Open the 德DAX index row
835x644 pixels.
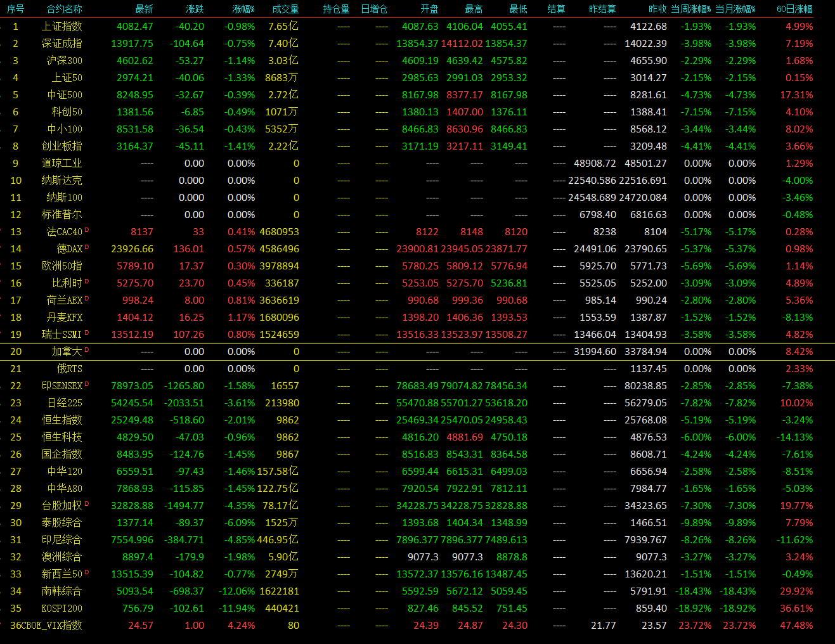pyautogui.click(x=417, y=249)
